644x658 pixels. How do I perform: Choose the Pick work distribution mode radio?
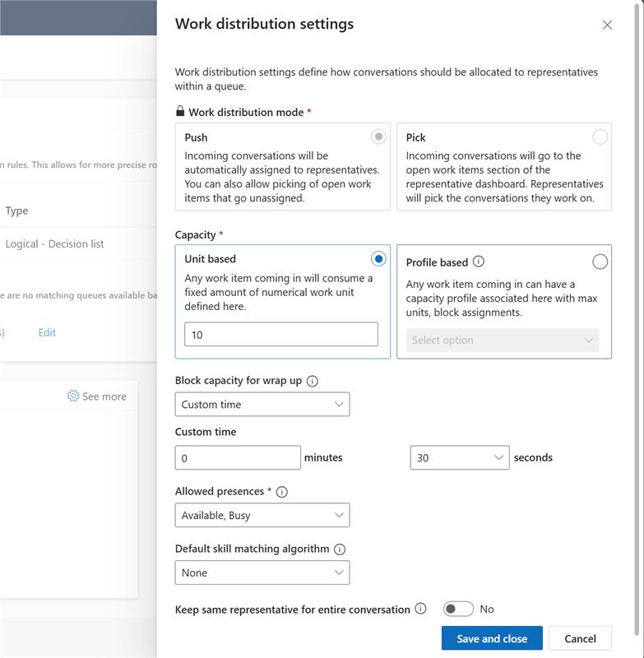click(600, 137)
